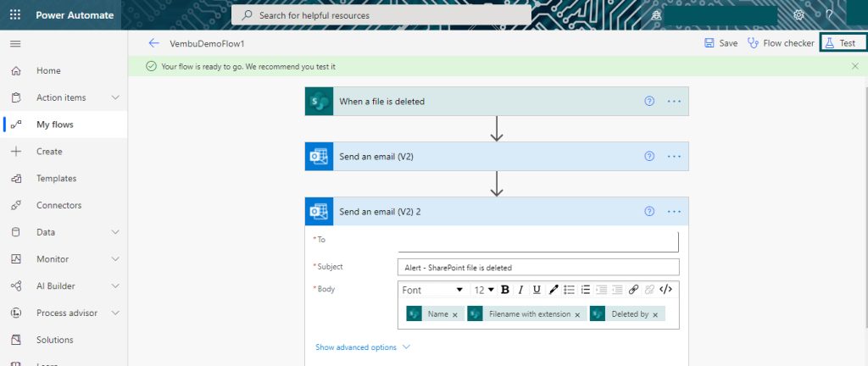The image size is (868, 366).
Task: Click the remove link icon
Action: [650, 290]
